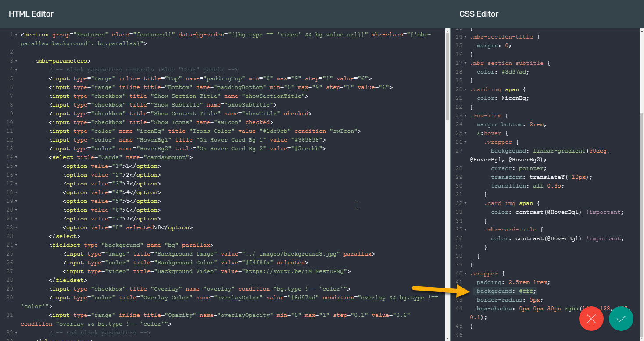Fold the &:hover rule at CSS line 25
Viewport: 644px width, 341px height.
(x=466, y=133)
